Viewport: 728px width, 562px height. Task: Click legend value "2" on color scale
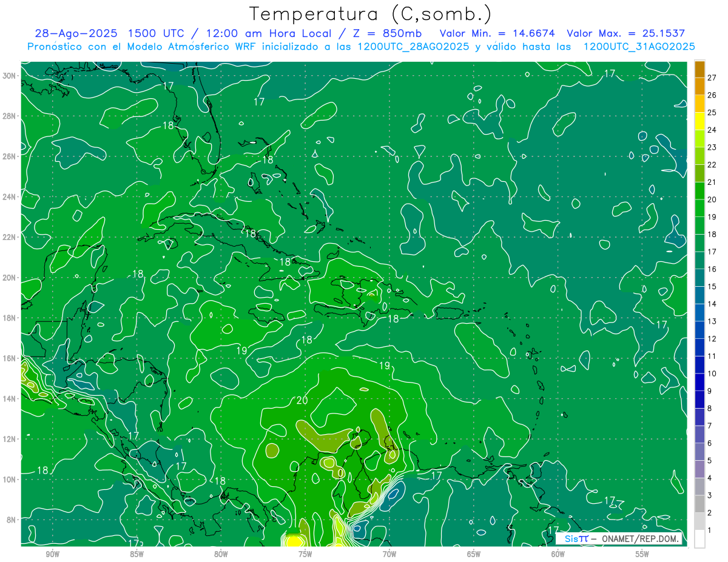(710, 513)
